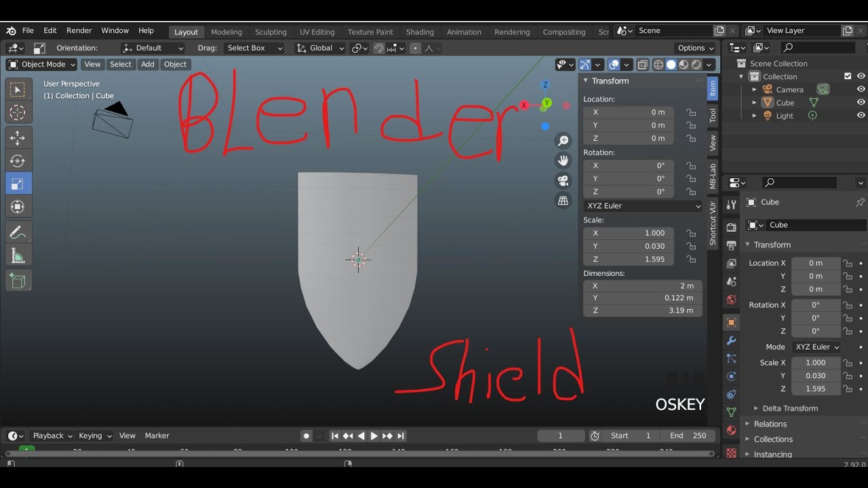868x488 pixels.
Task: Open the Render menu
Action: 79,30
